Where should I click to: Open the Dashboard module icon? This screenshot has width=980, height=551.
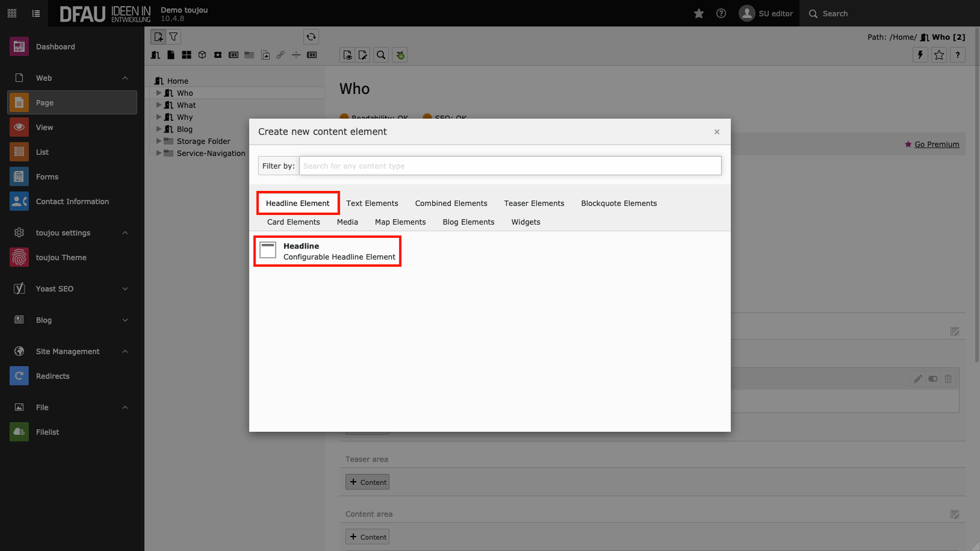point(19,46)
